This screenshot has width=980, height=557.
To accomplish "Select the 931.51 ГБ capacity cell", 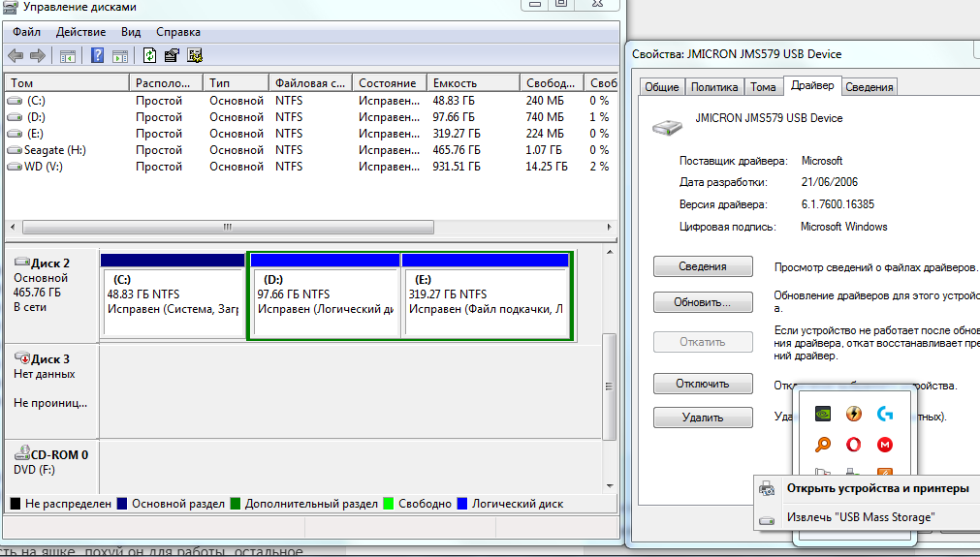I will (457, 167).
